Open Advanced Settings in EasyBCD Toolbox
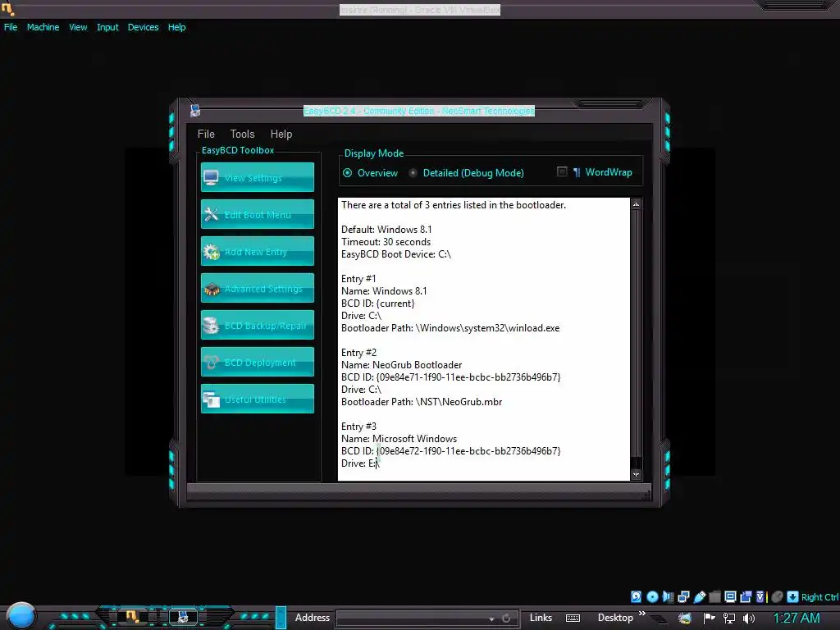840x630 pixels. (257, 288)
